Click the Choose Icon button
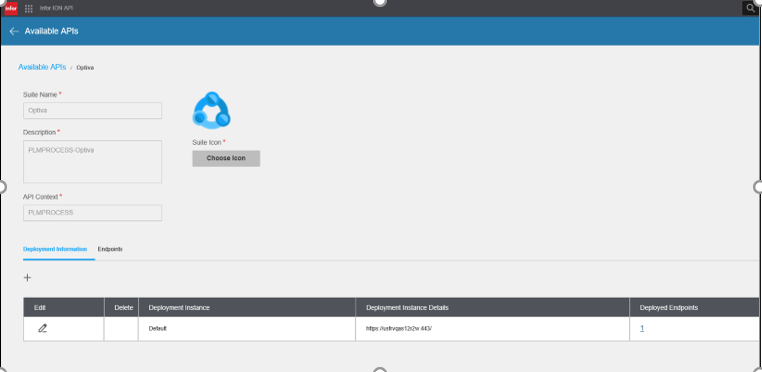The image size is (762, 372). (226, 159)
